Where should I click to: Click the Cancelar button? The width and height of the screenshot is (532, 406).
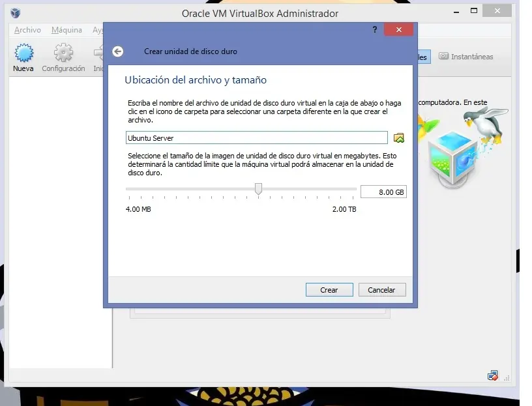(x=382, y=289)
